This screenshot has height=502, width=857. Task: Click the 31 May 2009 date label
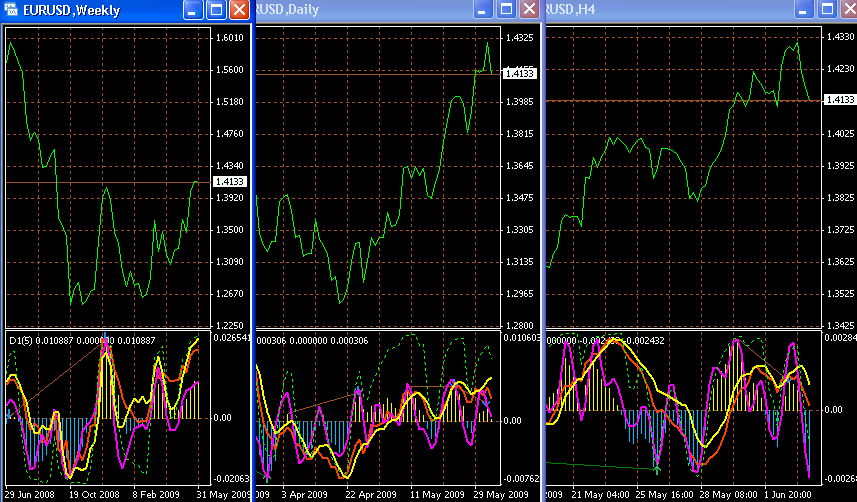(x=223, y=494)
